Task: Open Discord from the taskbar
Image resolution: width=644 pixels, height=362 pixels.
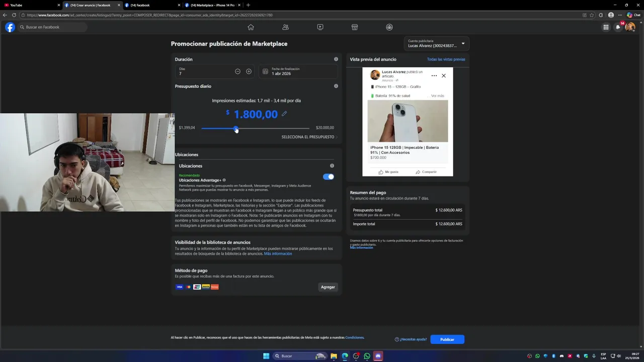Action: pyautogui.click(x=378, y=356)
